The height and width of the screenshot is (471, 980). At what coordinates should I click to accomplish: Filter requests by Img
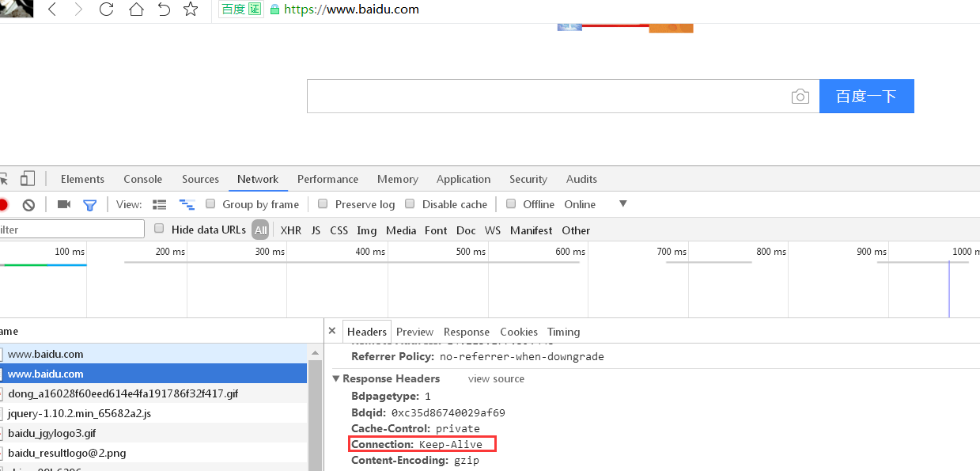point(367,230)
